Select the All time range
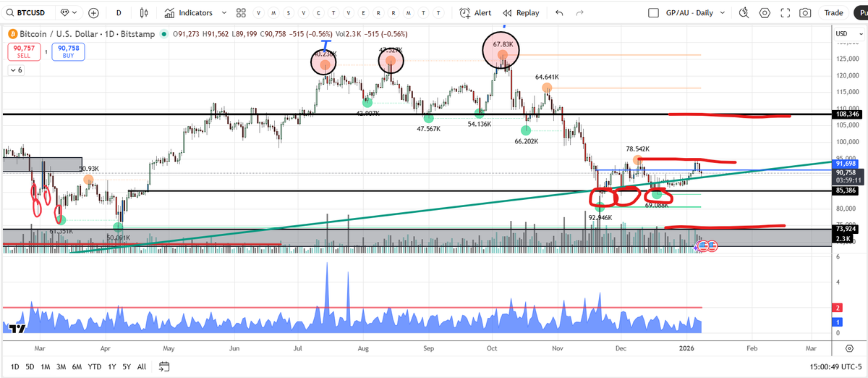Viewport: 868px width, 378px height. tap(142, 366)
